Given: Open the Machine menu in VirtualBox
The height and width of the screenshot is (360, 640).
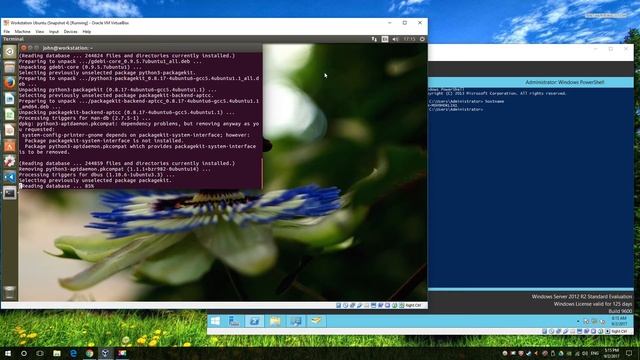Looking at the screenshot, I should click(x=22, y=31).
